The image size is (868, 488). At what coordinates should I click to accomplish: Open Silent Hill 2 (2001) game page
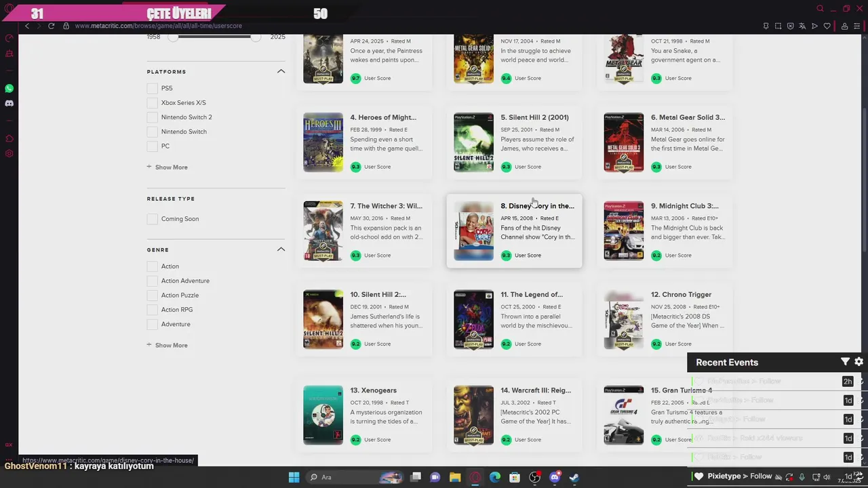click(x=534, y=117)
